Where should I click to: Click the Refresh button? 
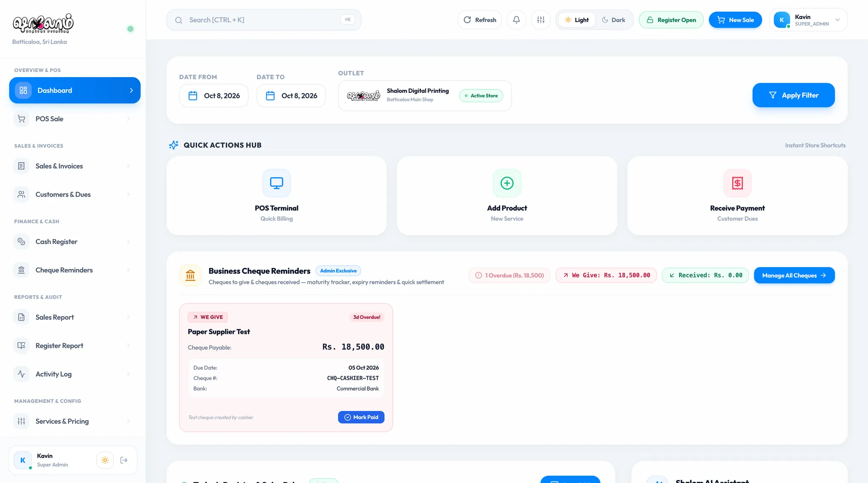pyautogui.click(x=480, y=20)
